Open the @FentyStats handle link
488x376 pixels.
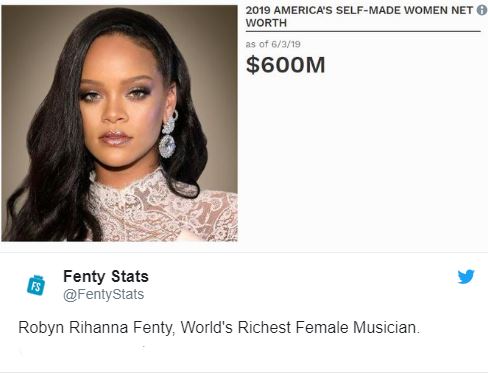[104, 294]
